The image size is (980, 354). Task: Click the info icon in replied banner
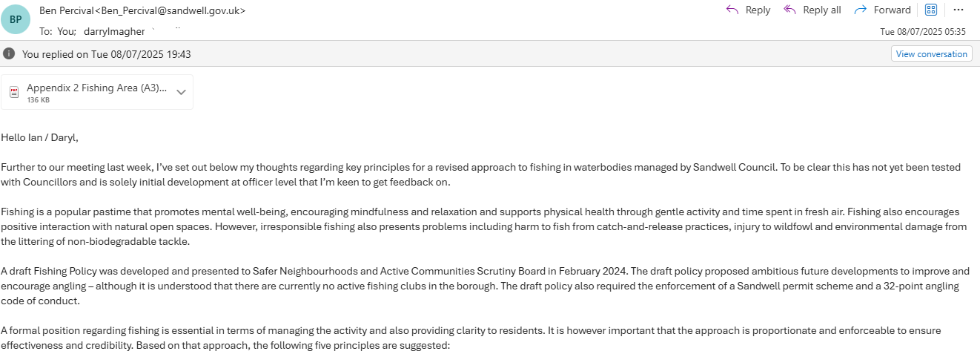coord(9,54)
